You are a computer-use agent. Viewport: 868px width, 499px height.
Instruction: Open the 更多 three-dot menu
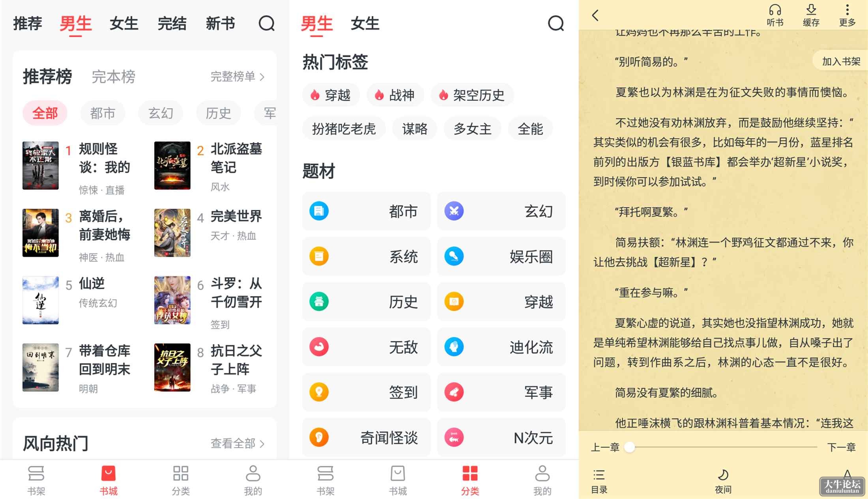tap(847, 15)
